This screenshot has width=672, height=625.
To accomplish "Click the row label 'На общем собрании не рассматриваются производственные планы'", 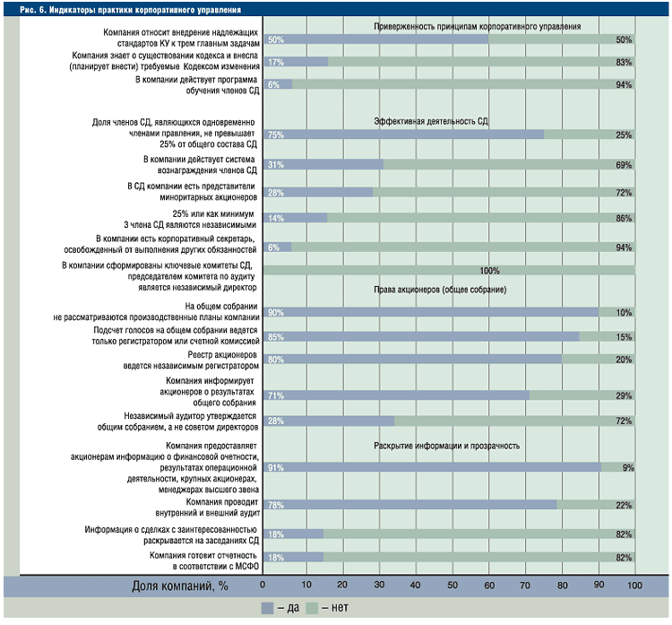I will click(x=157, y=312).
